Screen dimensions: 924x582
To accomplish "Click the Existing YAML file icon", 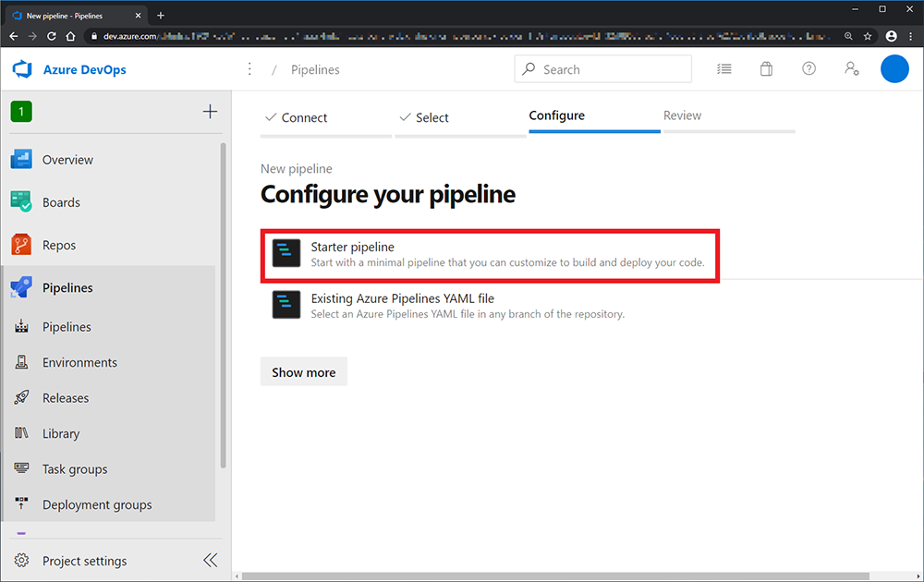I will 286,305.
